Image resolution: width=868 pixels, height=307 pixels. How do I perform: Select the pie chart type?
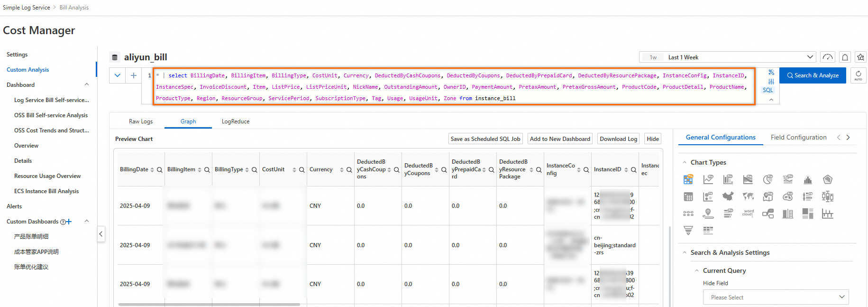768,179
